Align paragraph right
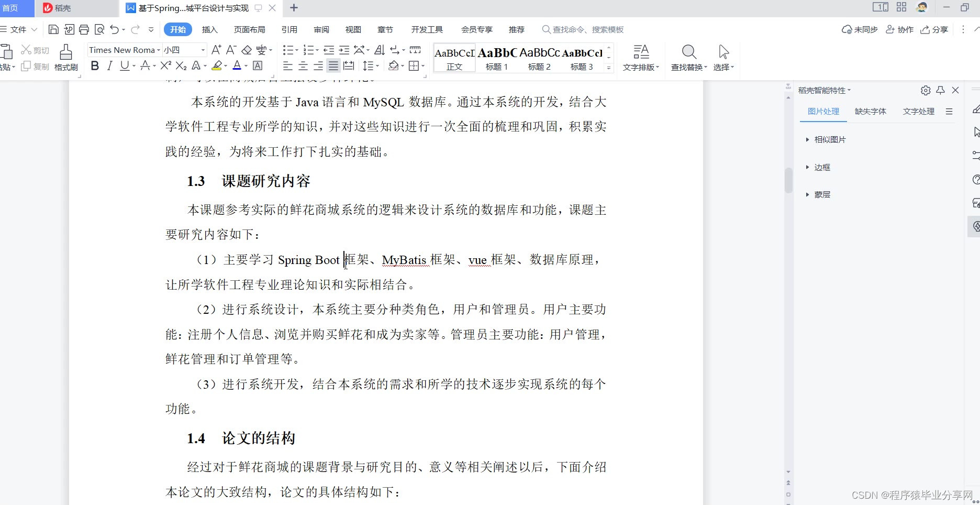 click(318, 65)
